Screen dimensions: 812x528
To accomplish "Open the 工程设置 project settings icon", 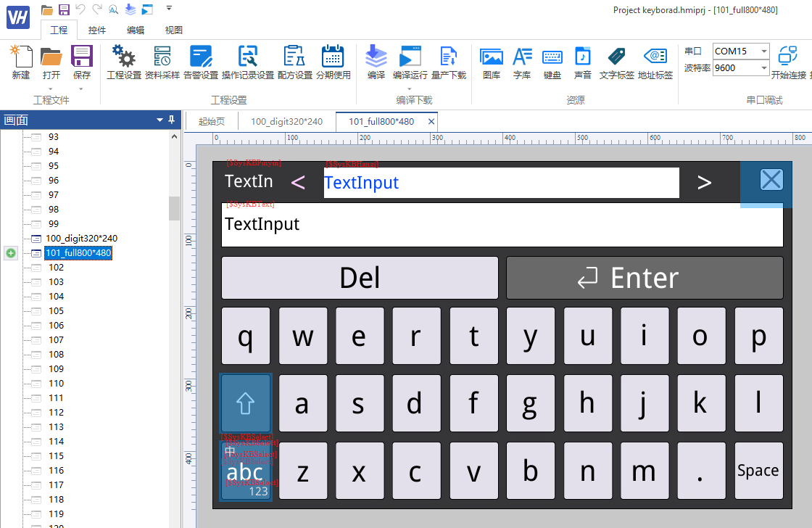I will pos(124,62).
